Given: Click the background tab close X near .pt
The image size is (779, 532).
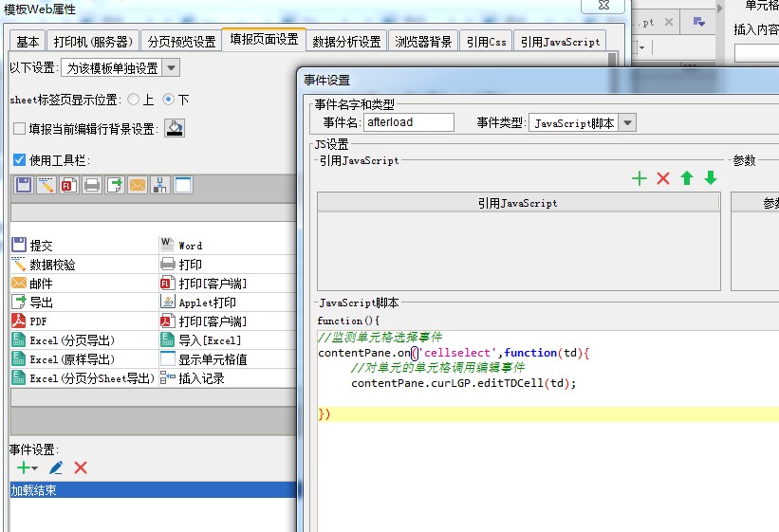Looking at the screenshot, I should click(669, 22).
